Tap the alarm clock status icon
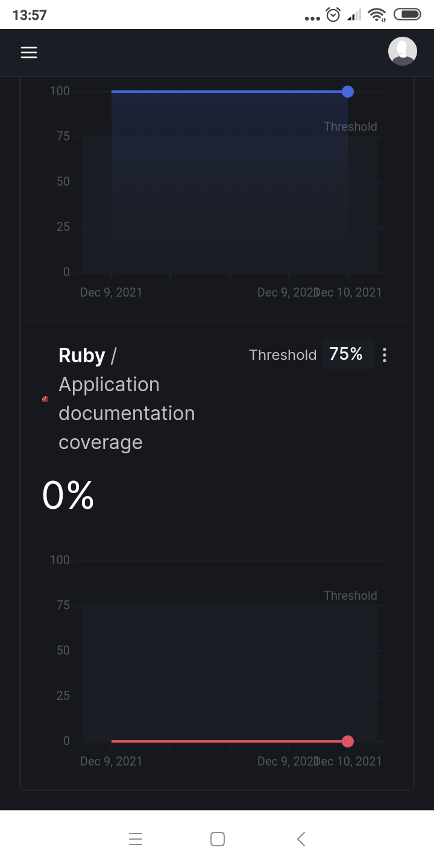434x868 pixels. tap(333, 15)
